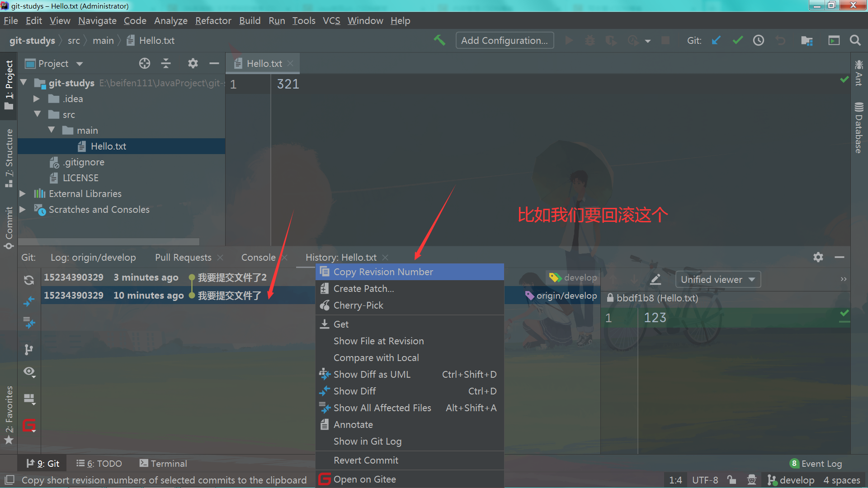Click the lock read-only icon in status bar

tap(731, 480)
